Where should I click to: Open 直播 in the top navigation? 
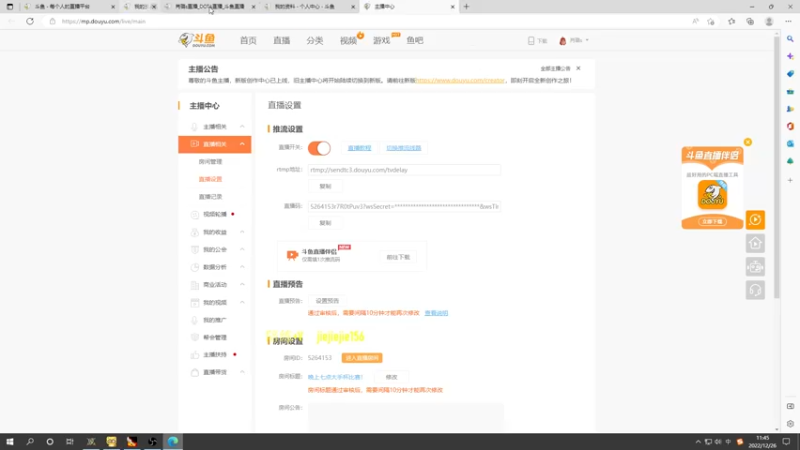coord(282,40)
